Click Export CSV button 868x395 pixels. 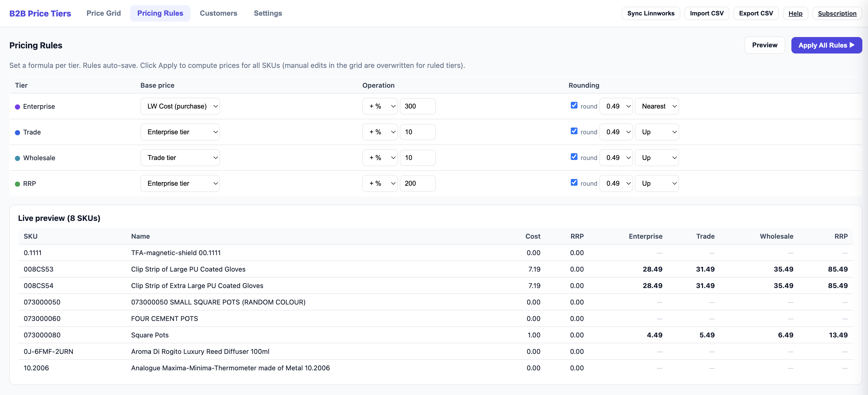click(756, 13)
